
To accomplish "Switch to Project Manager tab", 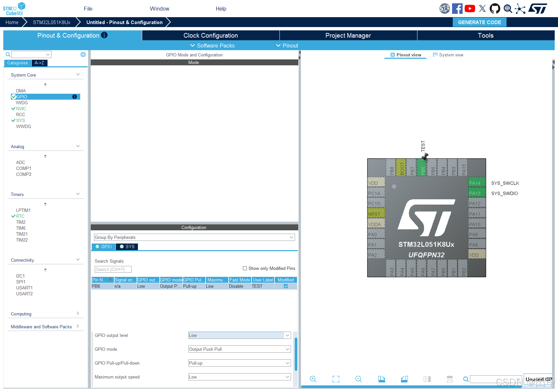I will (x=348, y=35).
